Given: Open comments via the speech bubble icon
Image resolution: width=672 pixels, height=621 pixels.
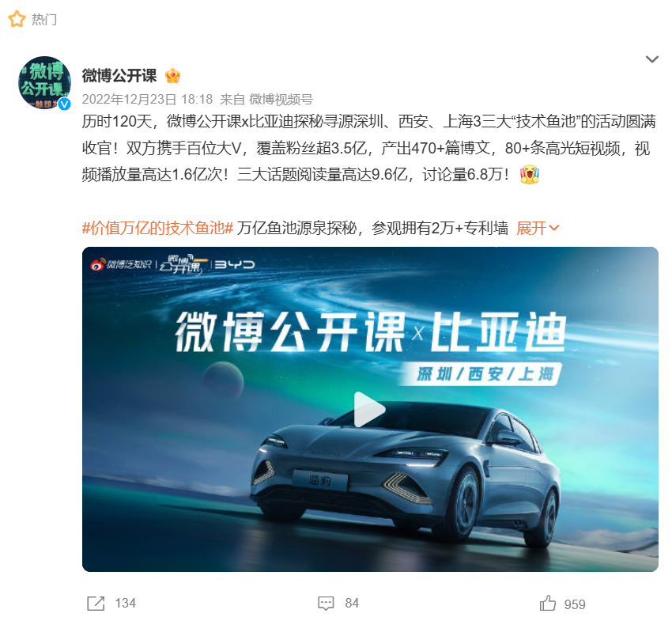Looking at the screenshot, I should [x=326, y=604].
